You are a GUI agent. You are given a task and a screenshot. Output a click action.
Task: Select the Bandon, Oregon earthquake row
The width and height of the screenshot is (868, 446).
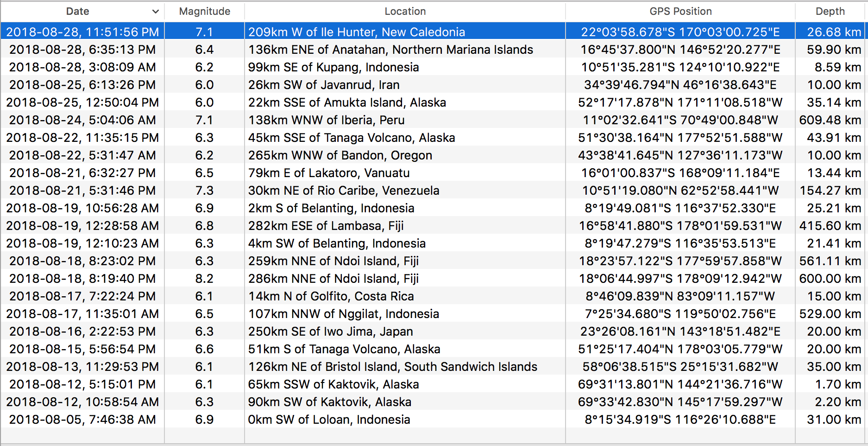[340, 155]
